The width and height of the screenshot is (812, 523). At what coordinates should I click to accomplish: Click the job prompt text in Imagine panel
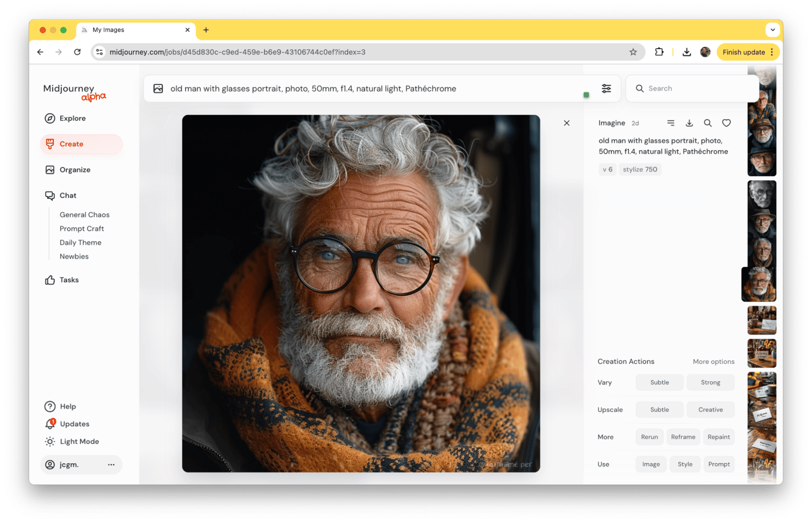click(663, 146)
